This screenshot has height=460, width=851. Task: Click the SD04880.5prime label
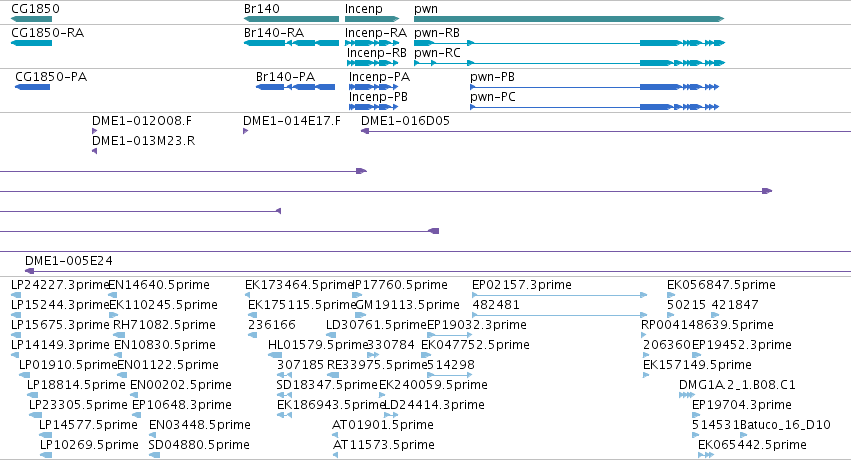coord(199,445)
